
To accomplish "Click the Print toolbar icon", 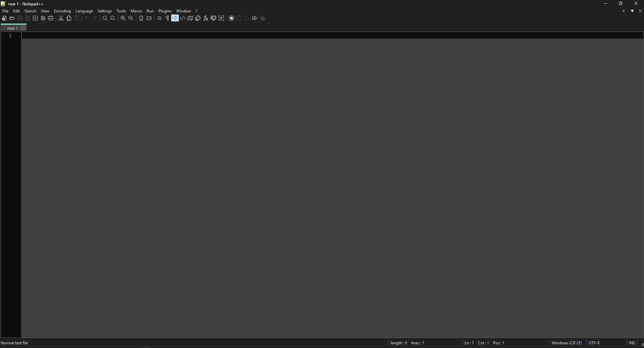I will [x=51, y=18].
